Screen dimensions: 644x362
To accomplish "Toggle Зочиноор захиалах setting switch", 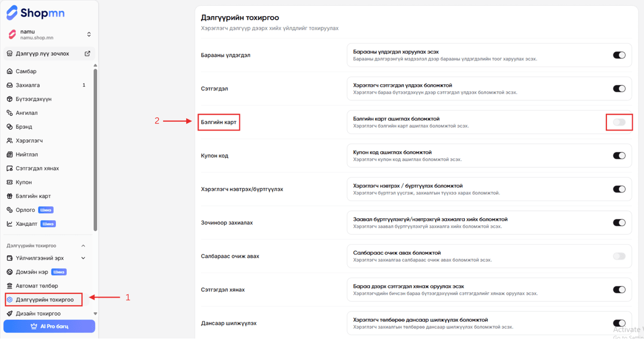I will 619,223.
